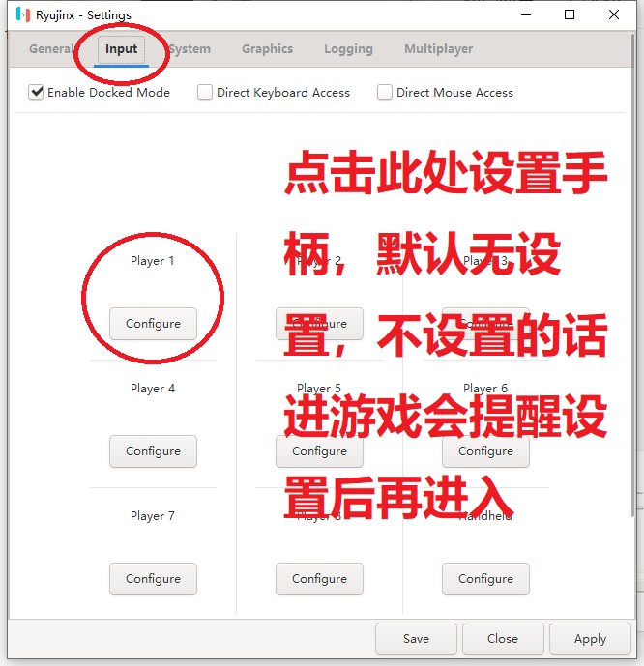This screenshot has width=644, height=666.
Task: Click the Player 6 label
Action: (485, 389)
